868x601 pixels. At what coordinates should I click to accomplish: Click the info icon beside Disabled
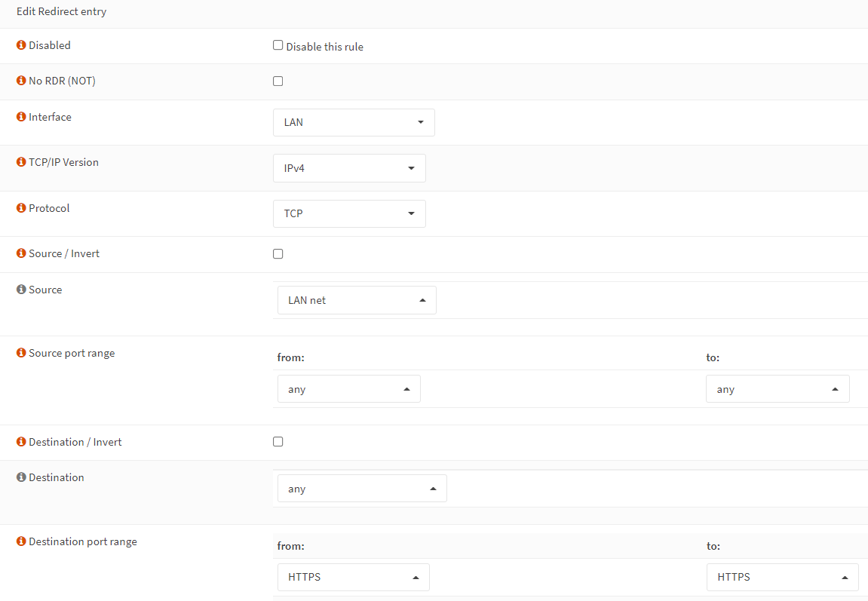(x=21, y=45)
